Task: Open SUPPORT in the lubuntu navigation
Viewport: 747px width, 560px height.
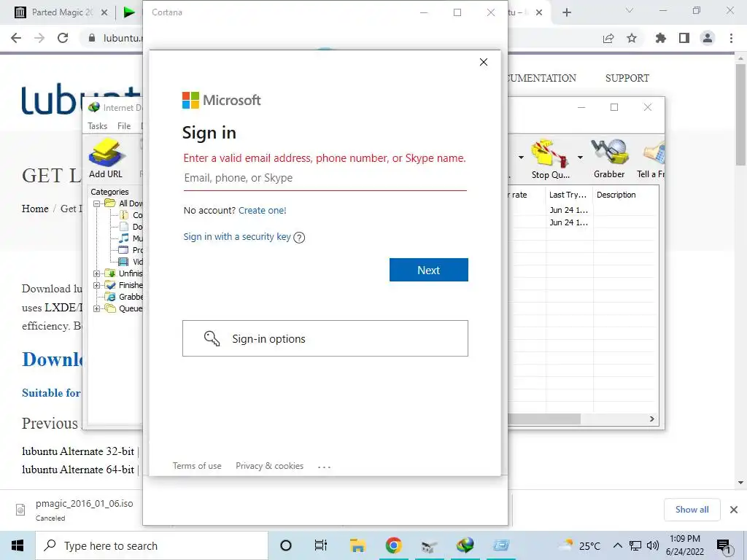Action: pyautogui.click(x=627, y=78)
